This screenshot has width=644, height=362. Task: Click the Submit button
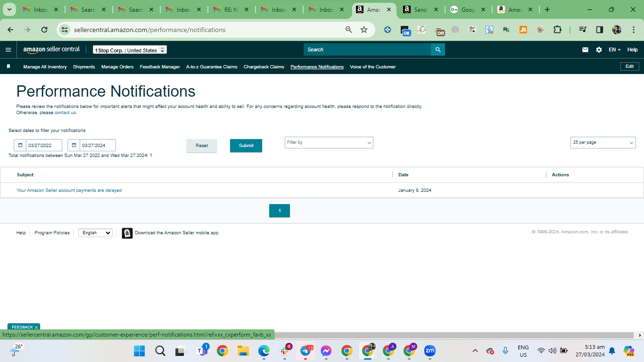[x=246, y=146]
